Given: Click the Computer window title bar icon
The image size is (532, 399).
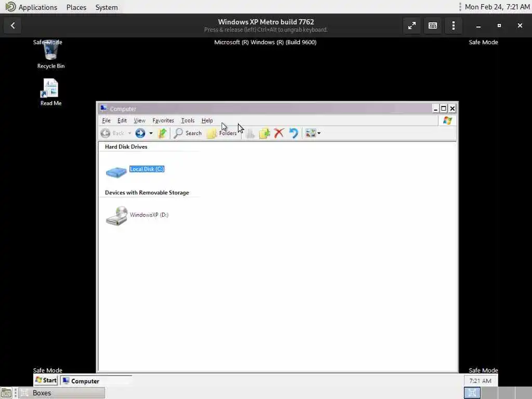Looking at the screenshot, I should tap(103, 109).
